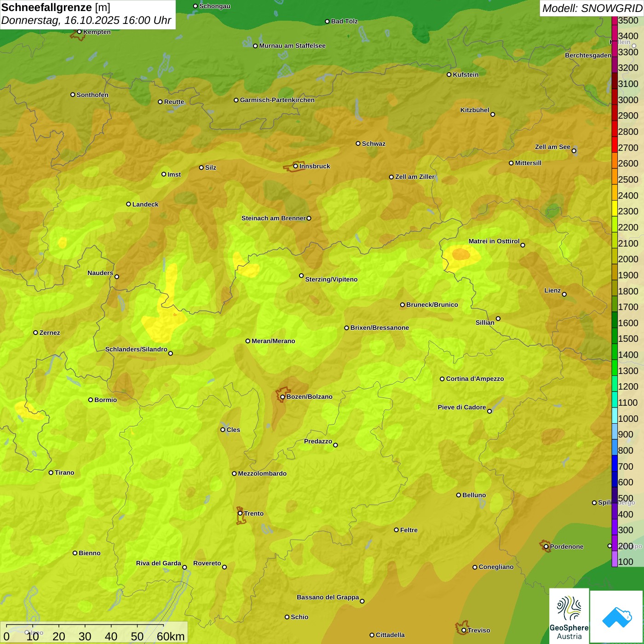The height and width of the screenshot is (644, 644).
Task: Select the 3500 m legend color
Action: 615,20
